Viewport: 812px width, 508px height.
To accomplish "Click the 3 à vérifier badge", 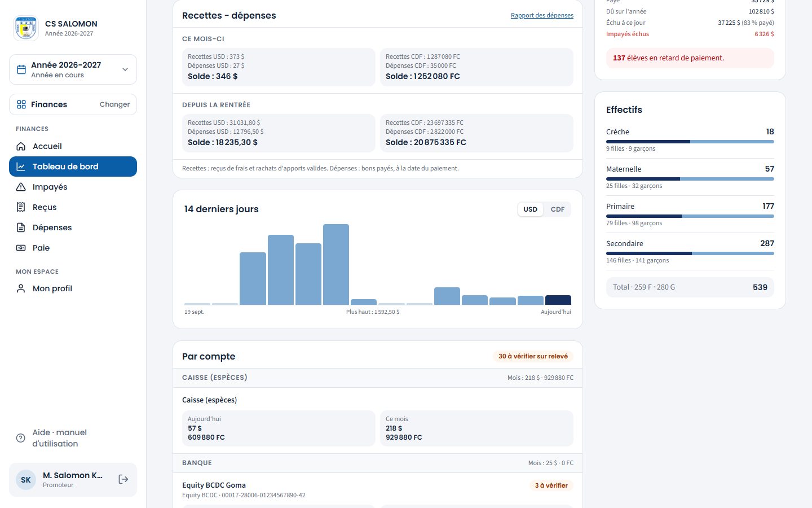I will (x=551, y=485).
